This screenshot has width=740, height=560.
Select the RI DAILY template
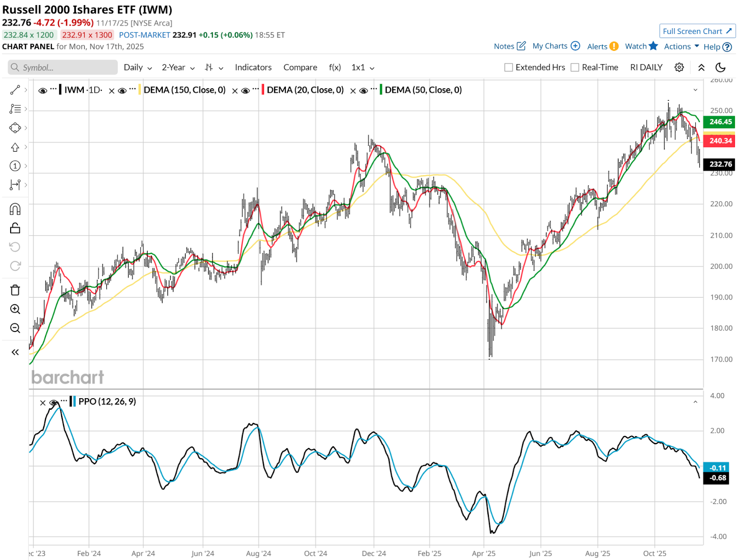(646, 68)
